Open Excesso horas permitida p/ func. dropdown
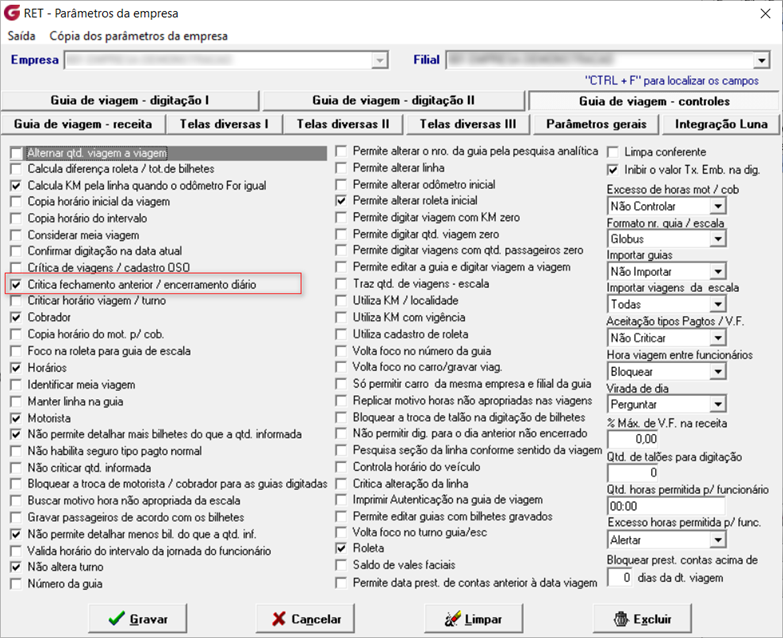 coord(718,540)
